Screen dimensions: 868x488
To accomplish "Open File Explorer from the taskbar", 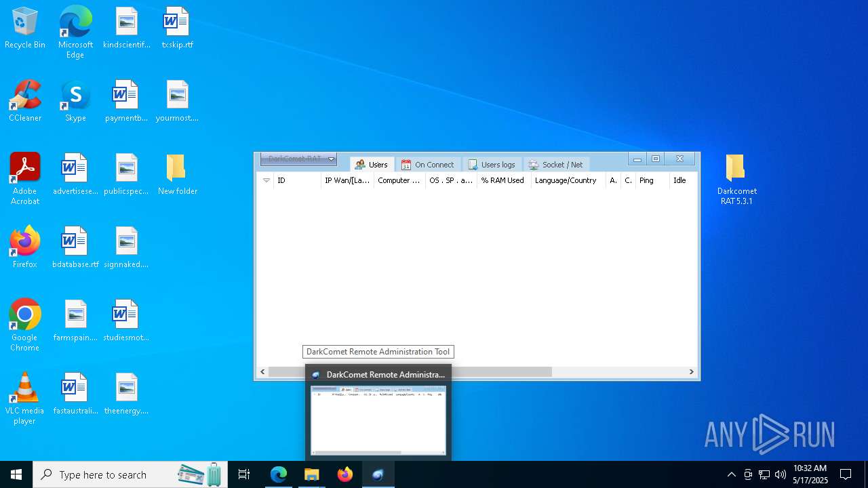I will (312, 474).
